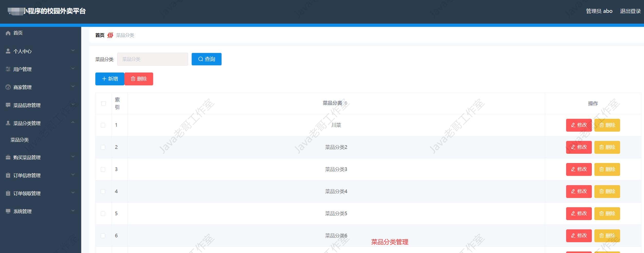The width and height of the screenshot is (644, 253).
Task: Click 修改 button in the 菜品分类5 row
Action: (x=579, y=214)
